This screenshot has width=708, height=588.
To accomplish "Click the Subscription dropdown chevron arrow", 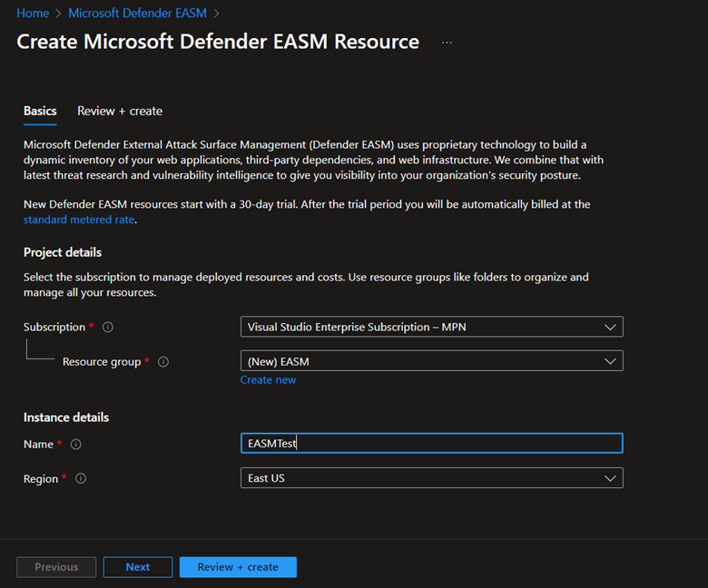I will (610, 328).
